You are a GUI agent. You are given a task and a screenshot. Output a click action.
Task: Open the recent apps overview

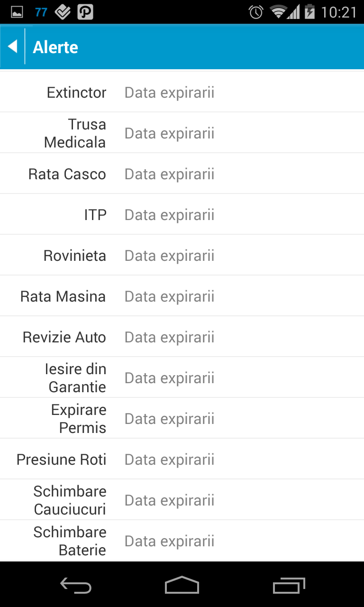click(289, 586)
